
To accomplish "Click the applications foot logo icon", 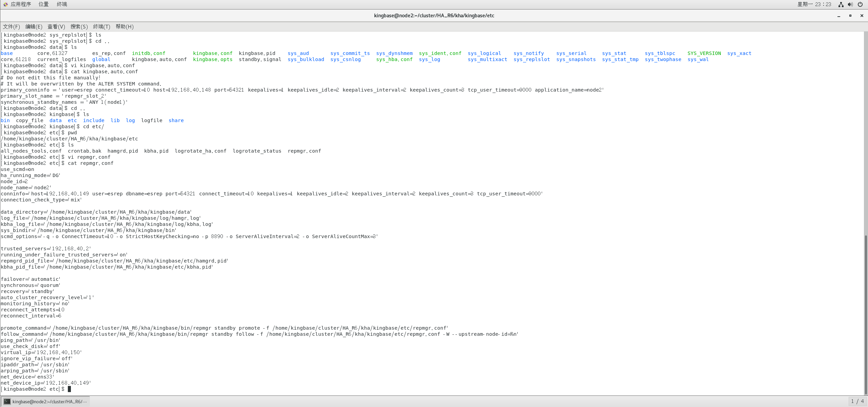I will click(x=5, y=4).
